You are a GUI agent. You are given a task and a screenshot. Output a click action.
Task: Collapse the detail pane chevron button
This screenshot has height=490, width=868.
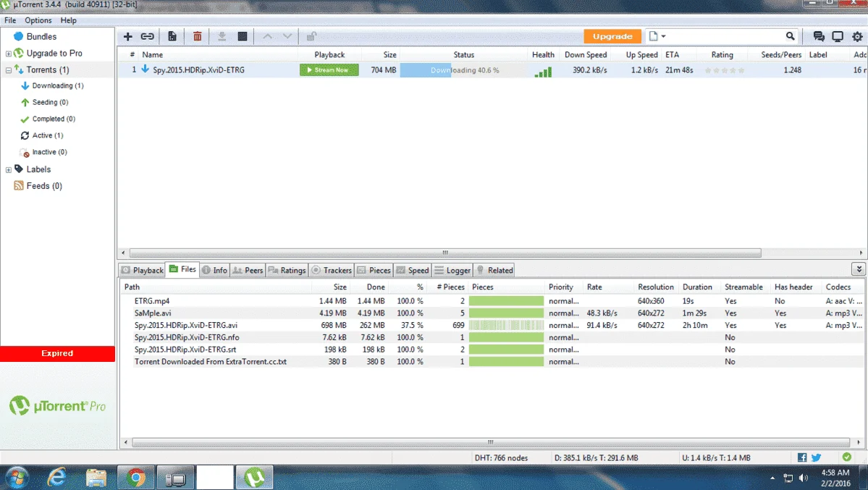click(859, 269)
